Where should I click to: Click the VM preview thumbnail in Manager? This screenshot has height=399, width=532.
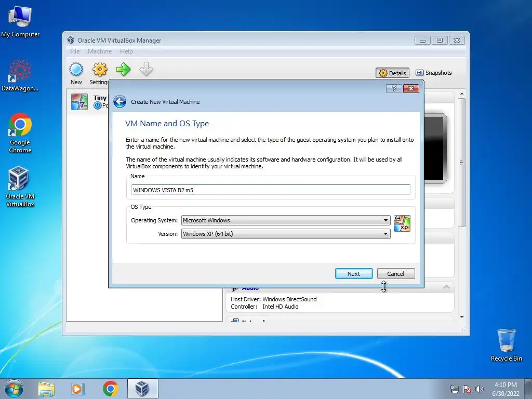coord(436,148)
